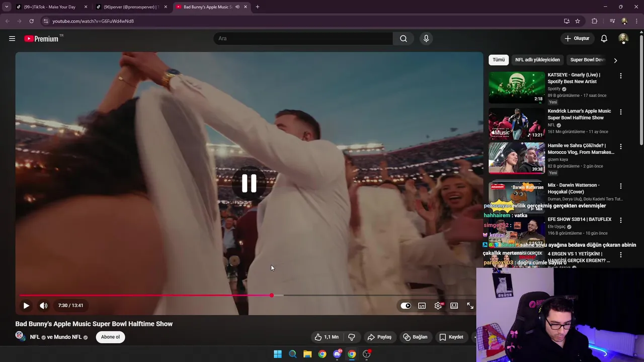
Task: Toggle autoplay switch in player
Action: click(406, 306)
